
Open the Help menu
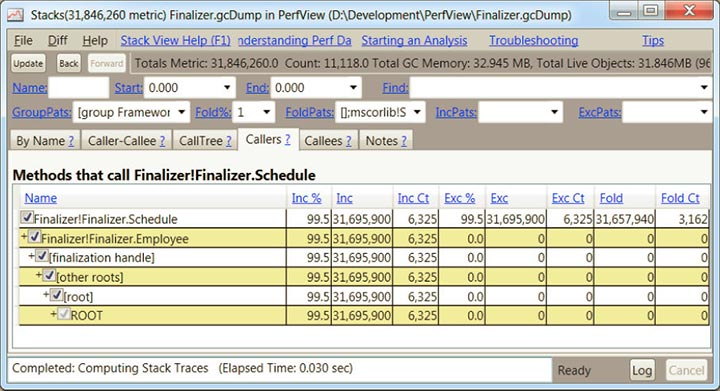click(x=95, y=41)
